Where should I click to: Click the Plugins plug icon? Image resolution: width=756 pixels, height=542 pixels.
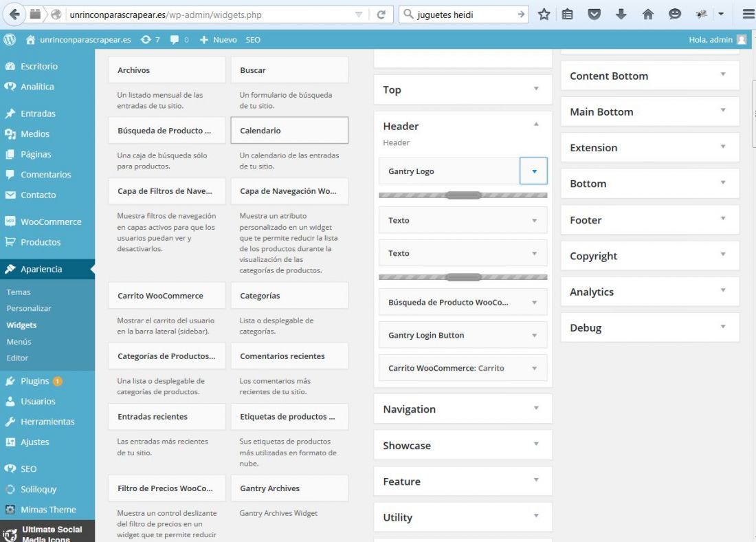click(10, 381)
